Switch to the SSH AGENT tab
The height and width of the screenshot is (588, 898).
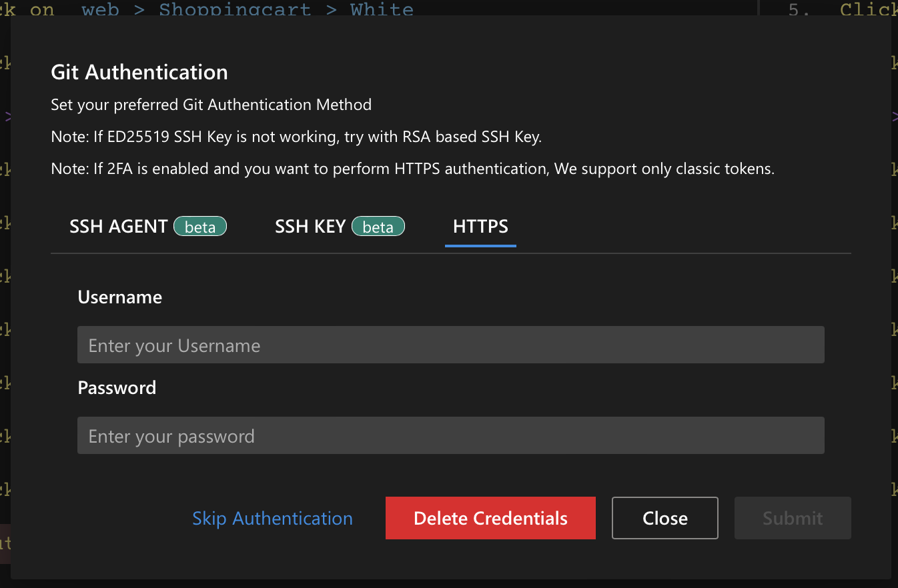click(118, 227)
